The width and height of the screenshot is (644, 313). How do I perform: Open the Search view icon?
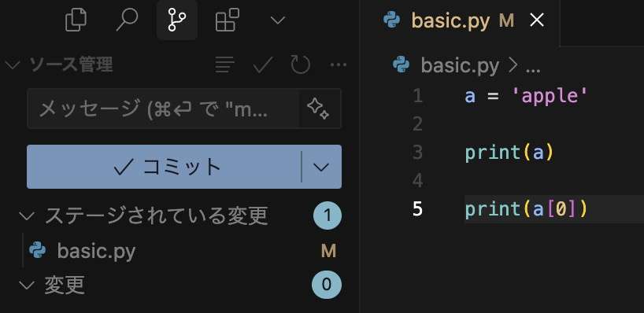point(127,20)
